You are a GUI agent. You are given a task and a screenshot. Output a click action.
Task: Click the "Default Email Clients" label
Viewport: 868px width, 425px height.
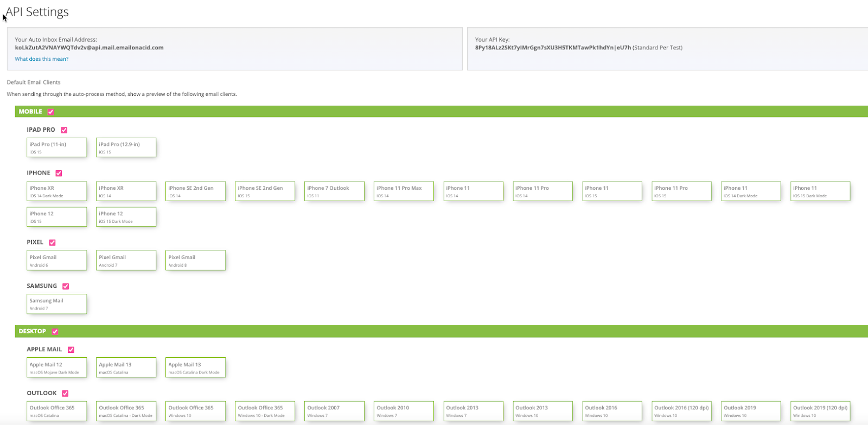pyautogui.click(x=34, y=82)
